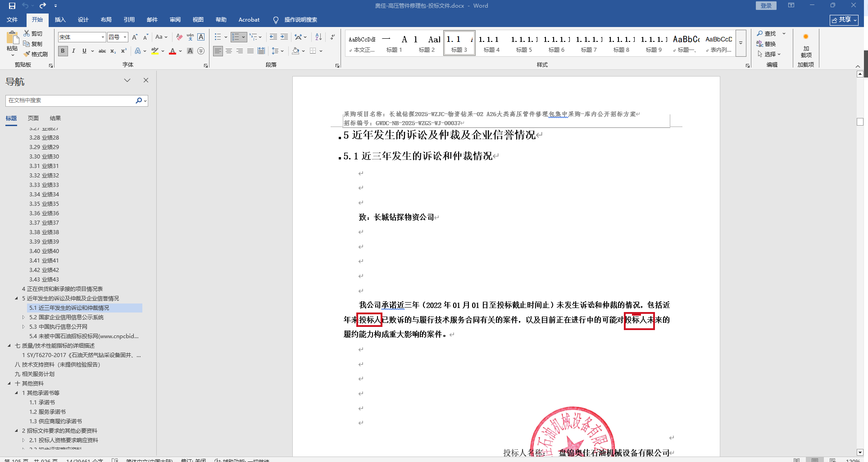Screen dimensions: 868x462
Task: Click the Find magnifier in Editing group
Action: 767,34
